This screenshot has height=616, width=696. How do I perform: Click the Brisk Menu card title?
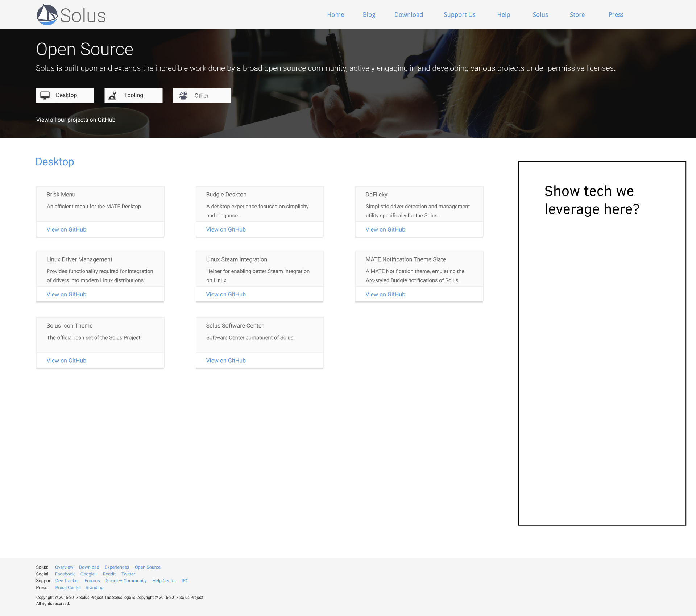(x=61, y=195)
